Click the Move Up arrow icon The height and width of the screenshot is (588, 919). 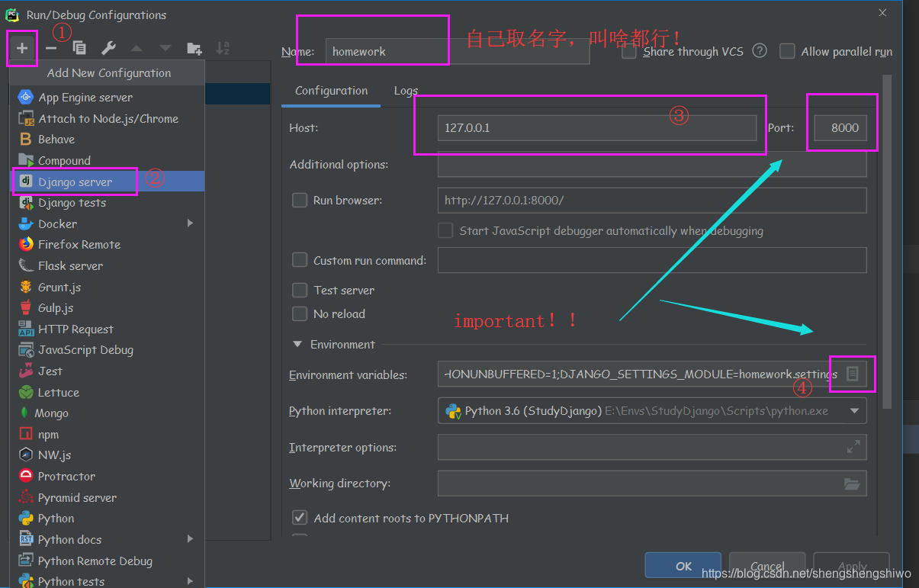[137, 48]
